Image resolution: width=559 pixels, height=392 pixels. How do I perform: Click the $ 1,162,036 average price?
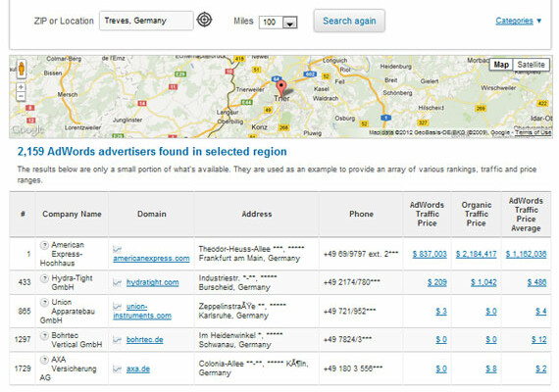(x=526, y=254)
